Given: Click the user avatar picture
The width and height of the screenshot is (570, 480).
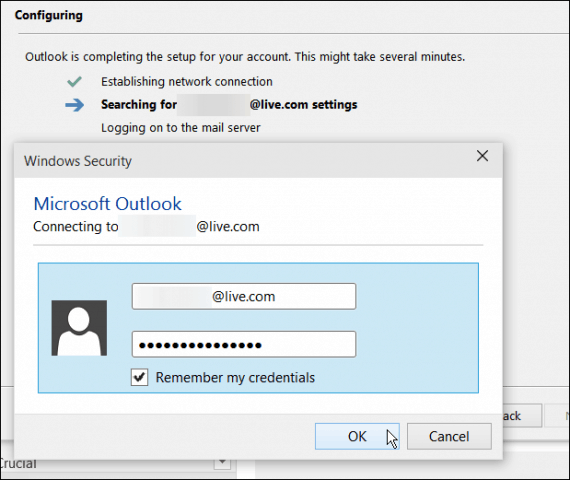Looking at the screenshot, I should [x=79, y=328].
